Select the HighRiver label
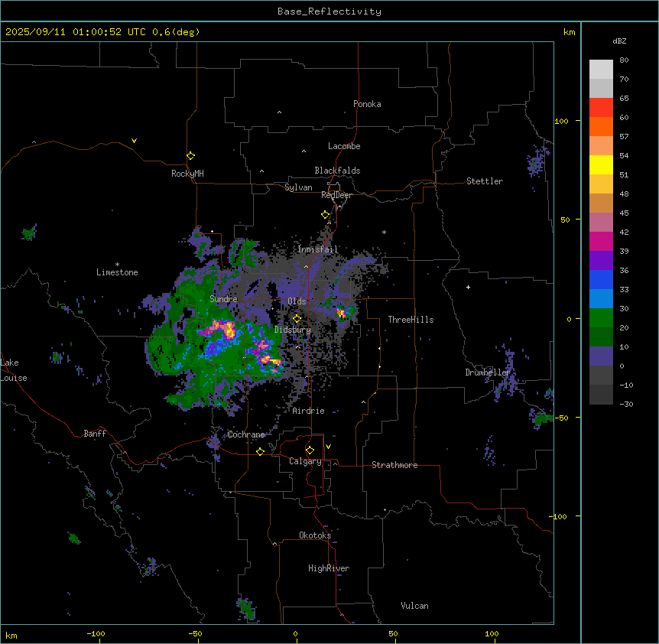This screenshot has width=659, height=644. click(x=329, y=568)
